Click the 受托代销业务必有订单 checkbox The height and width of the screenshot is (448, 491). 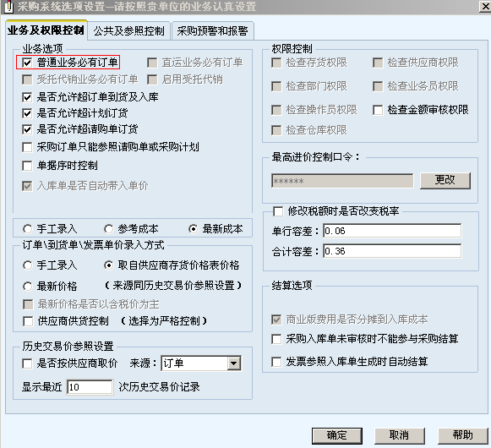click(27, 79)
